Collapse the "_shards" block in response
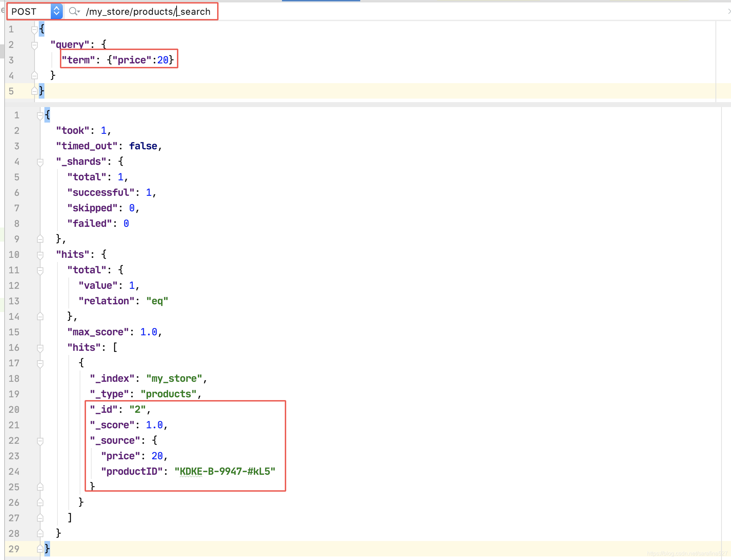 (40, 162)
